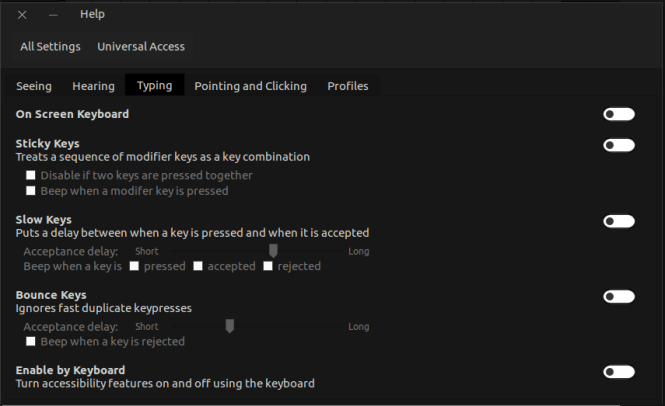Open the Universal Access breadcrumb
The height and width of the screenshot is (406, 665).
[140, 46]
